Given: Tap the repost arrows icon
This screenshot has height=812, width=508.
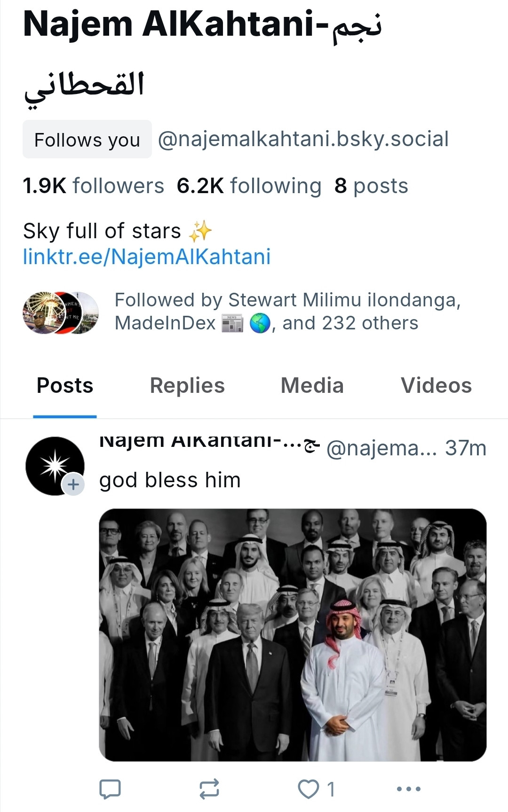Looking at the screenshot, I should click(x=209, y=789).
